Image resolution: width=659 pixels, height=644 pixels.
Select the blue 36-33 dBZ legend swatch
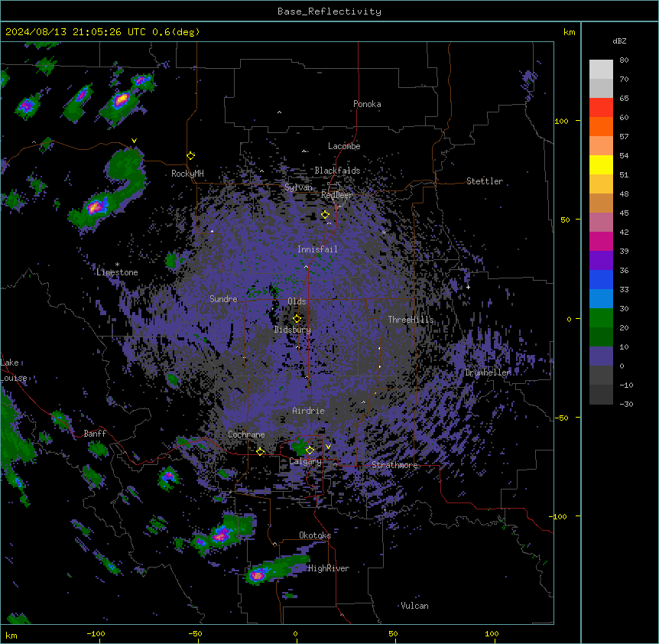(601, 279)
